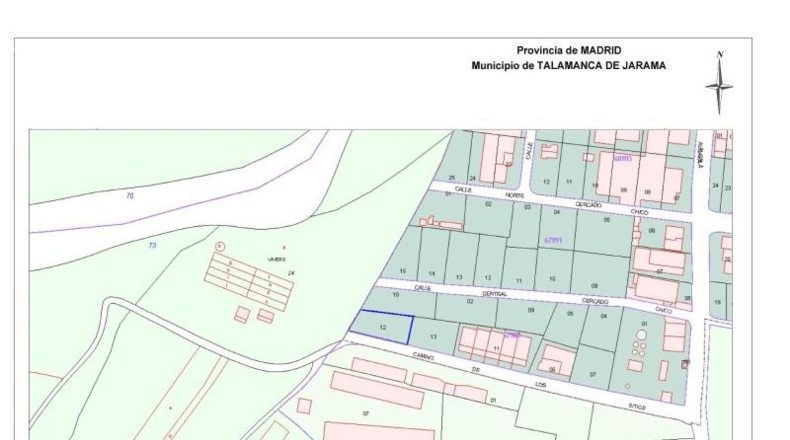The width and height of the screenshot is (790, 440).
Task: Click parcel label 07 in the southern industrial lot
Action: [366, 413]
